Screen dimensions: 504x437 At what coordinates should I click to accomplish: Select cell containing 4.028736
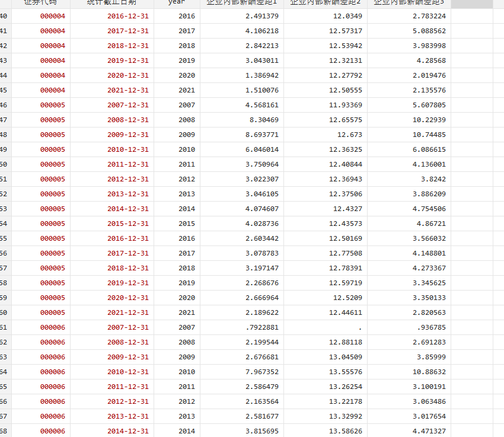coord(242,224)
